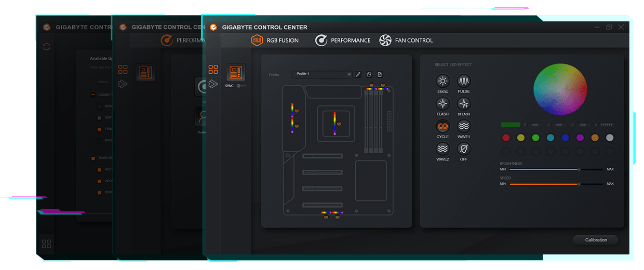Click the hex color code field
Image resolution: width=644 pixels, height=270 pixels.
(x=607, y=125)
